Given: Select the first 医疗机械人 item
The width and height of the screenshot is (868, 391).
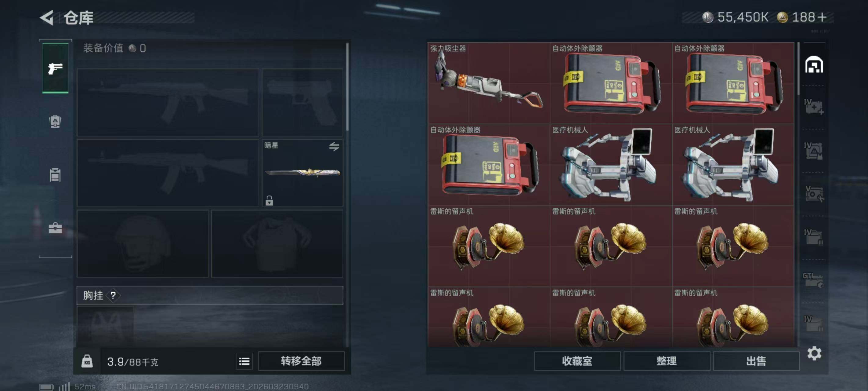Looking at the screenshot, I should [x=611, y=165].
